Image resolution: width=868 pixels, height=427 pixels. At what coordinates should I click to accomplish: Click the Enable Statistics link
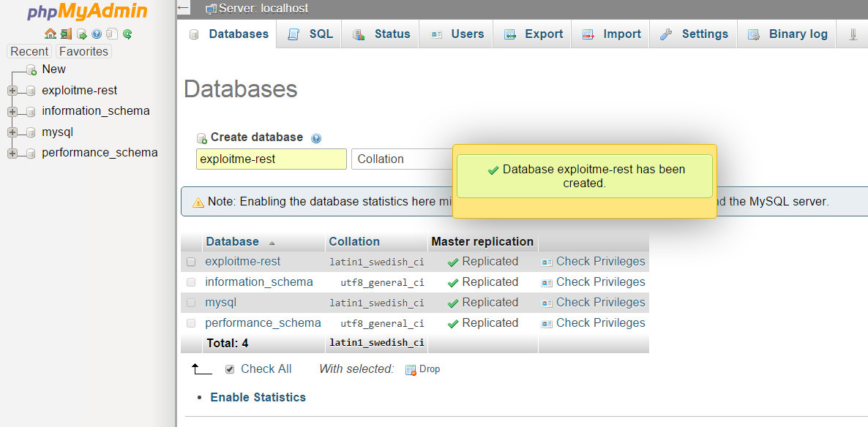tap(258, 397)
